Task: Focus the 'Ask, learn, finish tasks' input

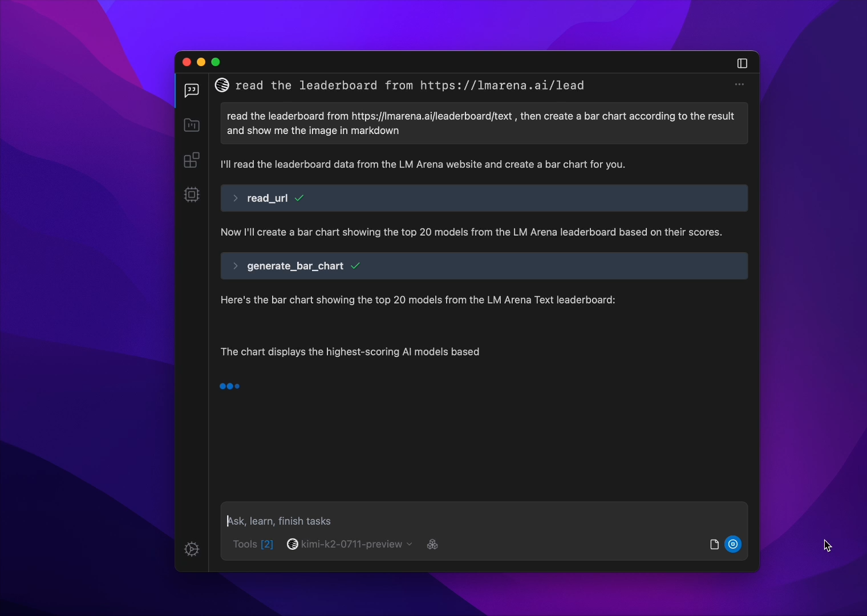Action: pos(484,521)
